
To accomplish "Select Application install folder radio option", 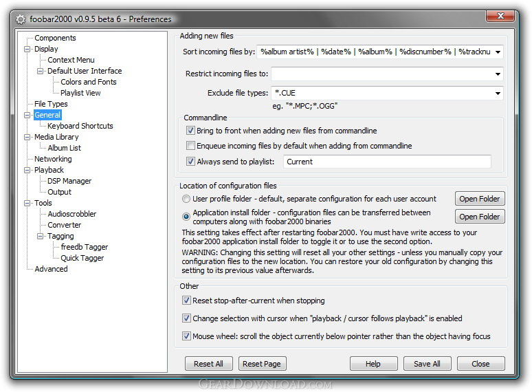I will [186, 217].
